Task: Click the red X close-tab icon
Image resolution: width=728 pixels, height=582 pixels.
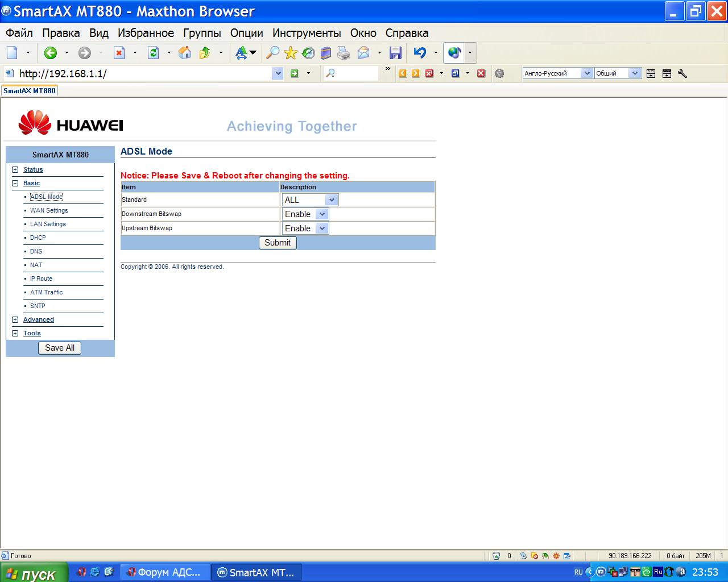Action: click(481, 73)
